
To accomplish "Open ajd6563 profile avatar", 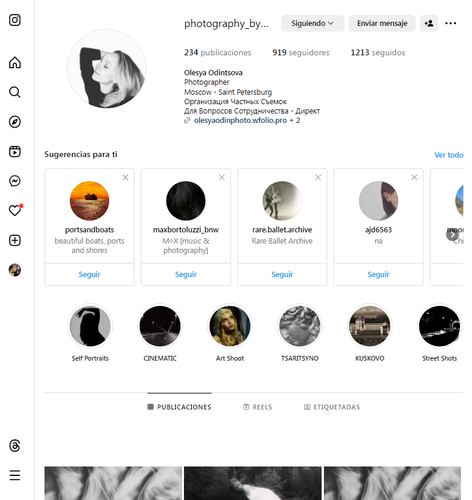I will click(378, 201).
